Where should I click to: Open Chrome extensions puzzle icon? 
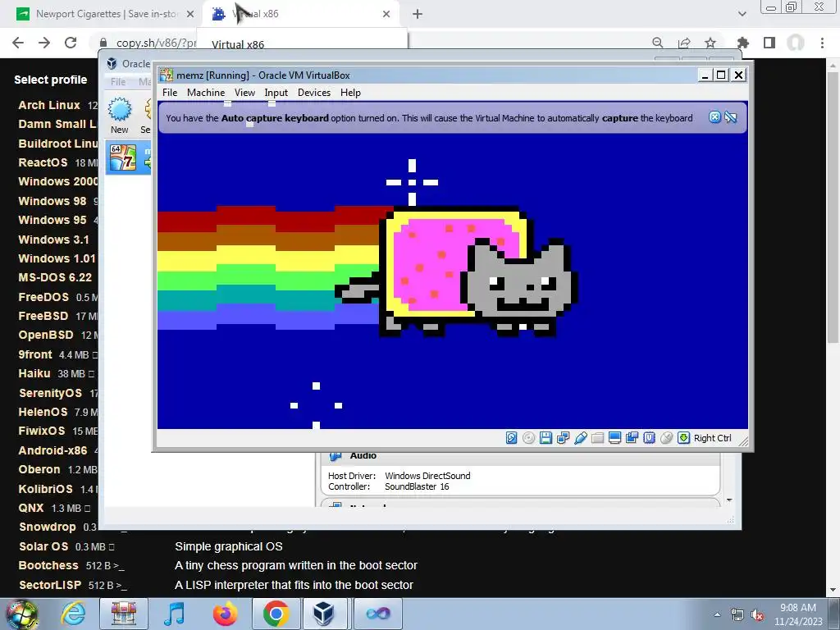[743, 43]
